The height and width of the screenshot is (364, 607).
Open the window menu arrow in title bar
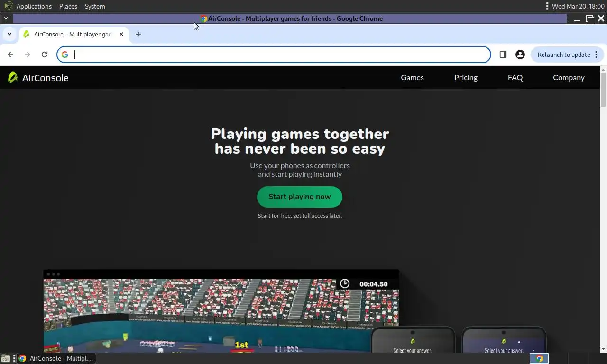pos(6,18)
